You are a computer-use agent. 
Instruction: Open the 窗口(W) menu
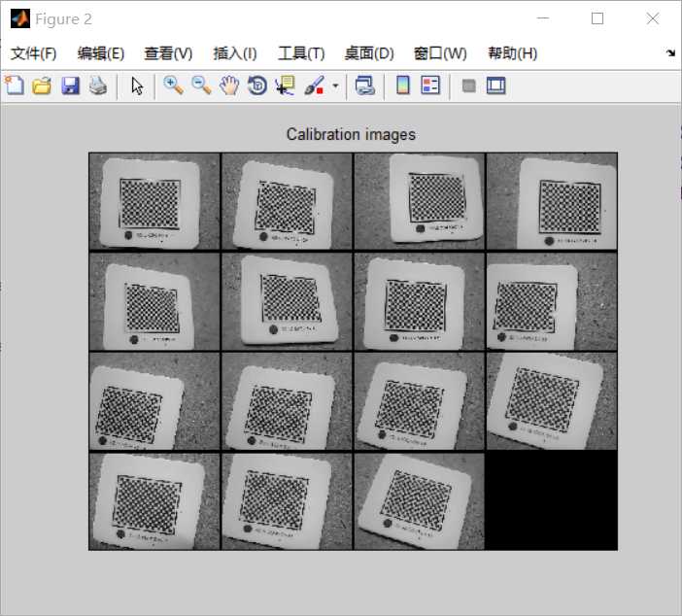pos(440,53)
